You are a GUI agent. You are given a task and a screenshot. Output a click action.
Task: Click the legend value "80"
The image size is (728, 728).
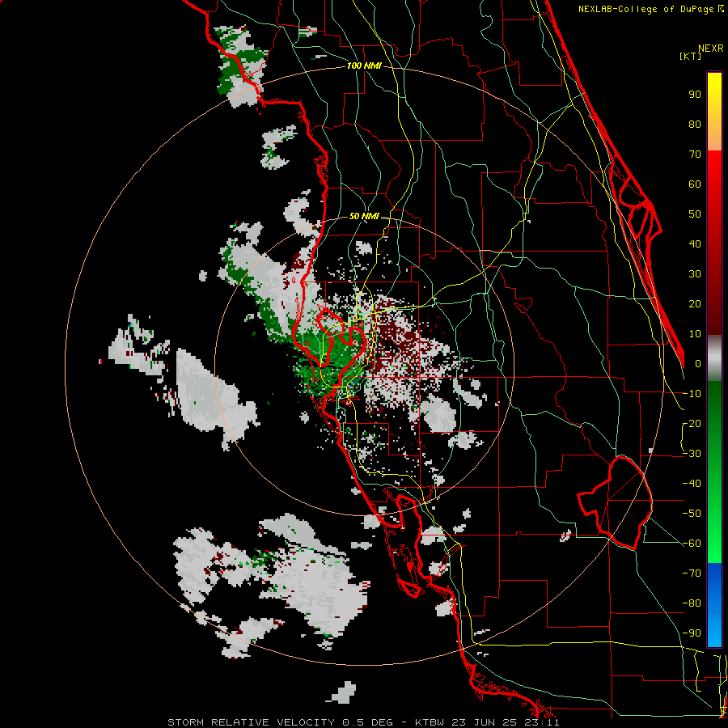(695, 125)
